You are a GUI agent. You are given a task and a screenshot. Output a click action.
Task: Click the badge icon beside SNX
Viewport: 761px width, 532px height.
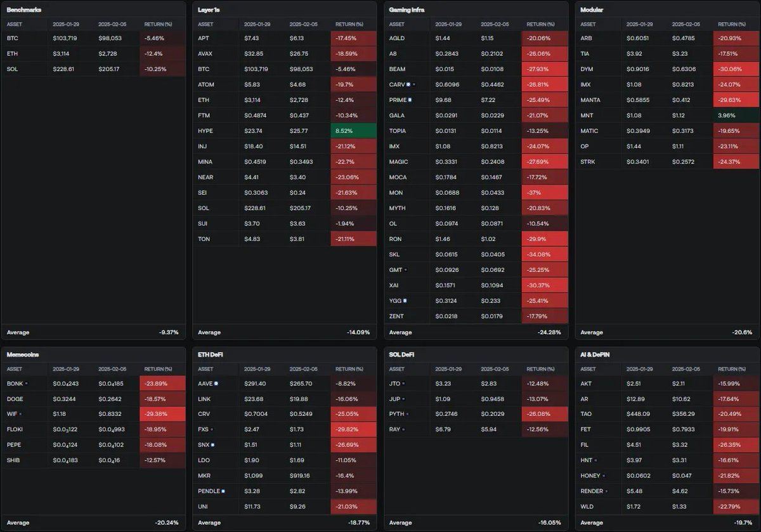pos(212,445)
